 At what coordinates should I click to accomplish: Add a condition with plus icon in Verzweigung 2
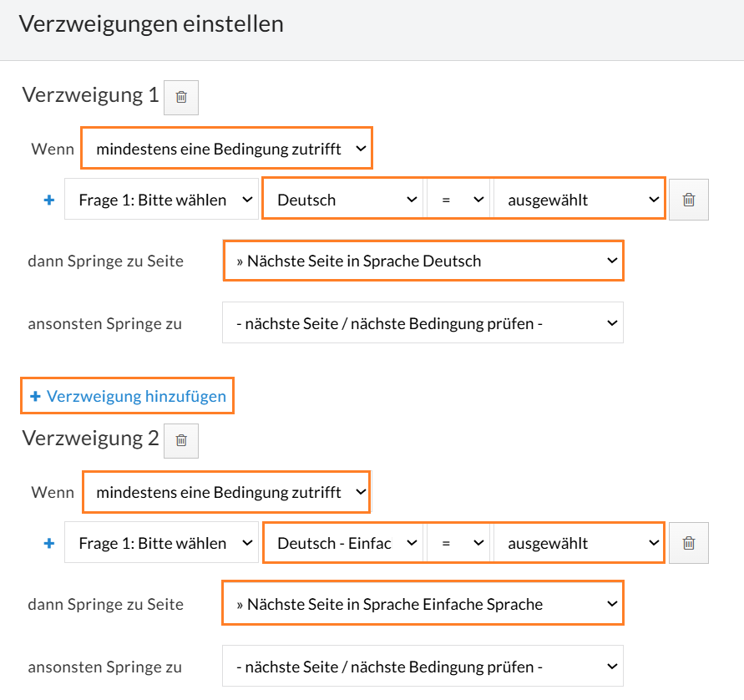click(x=49, y=544)
